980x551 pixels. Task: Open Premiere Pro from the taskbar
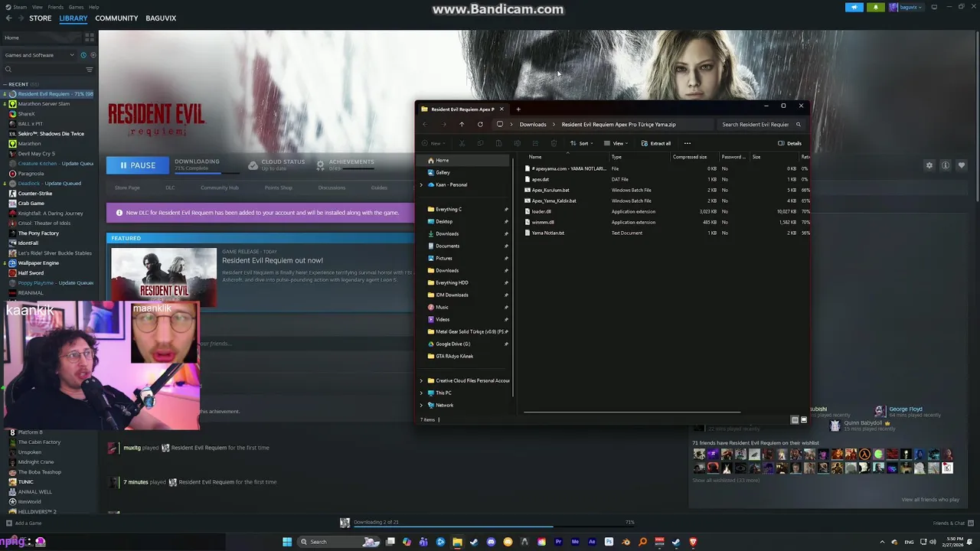[x=558, y=542]
